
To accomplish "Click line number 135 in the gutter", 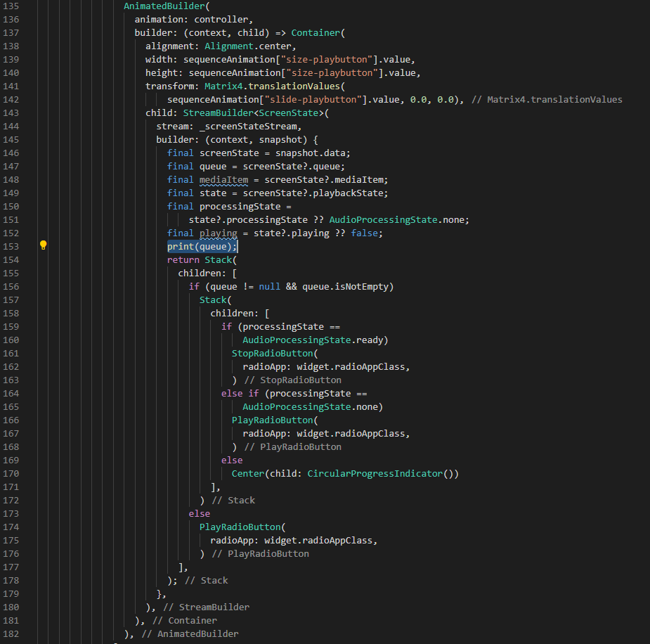I will coord(11,6).
